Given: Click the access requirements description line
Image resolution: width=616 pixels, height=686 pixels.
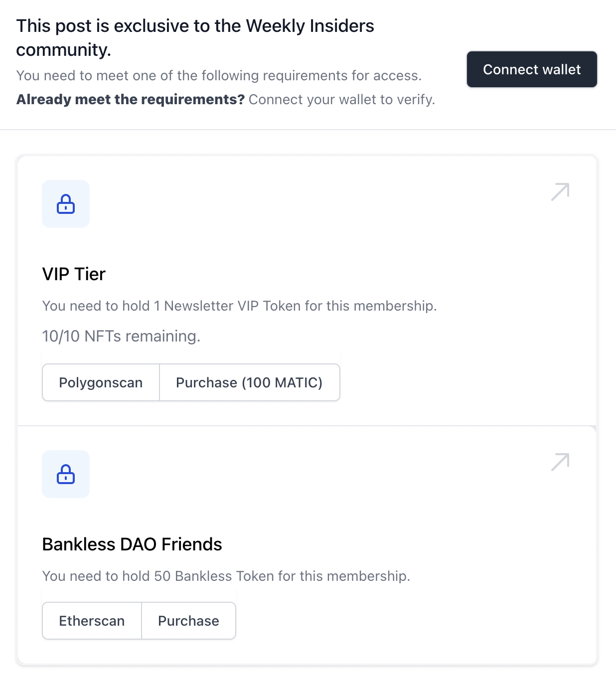Looking at the screenshot, I should click(x=219, y=76).
